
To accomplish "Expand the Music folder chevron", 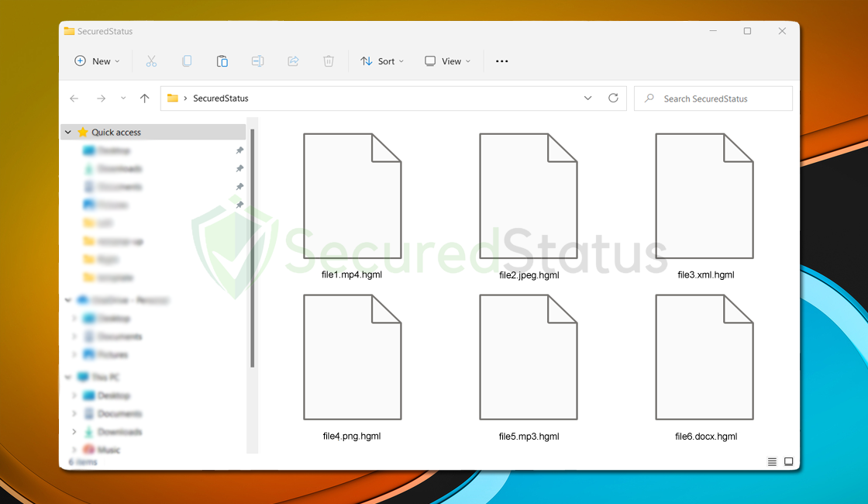I will click(74, 450).
